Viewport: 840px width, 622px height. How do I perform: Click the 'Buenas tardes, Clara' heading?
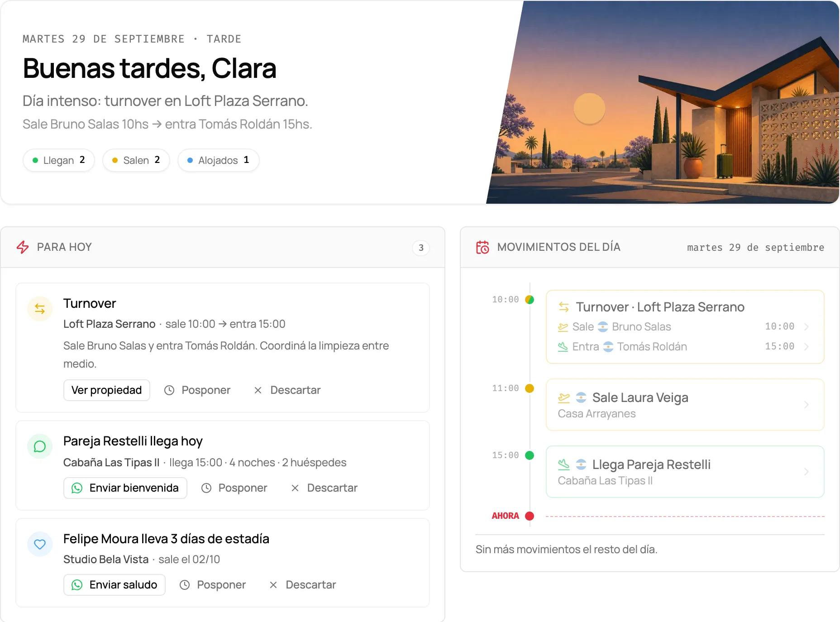pyautogui.click(x=149, y=69)
